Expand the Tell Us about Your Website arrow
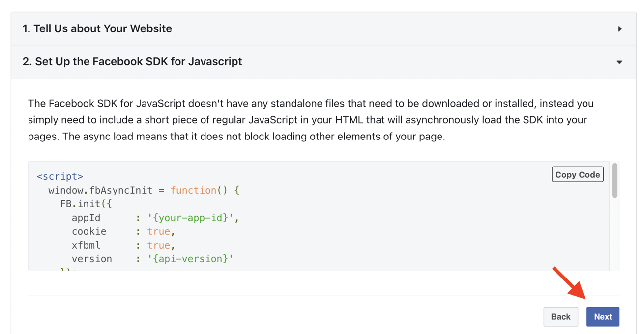 tap(619, 29)
